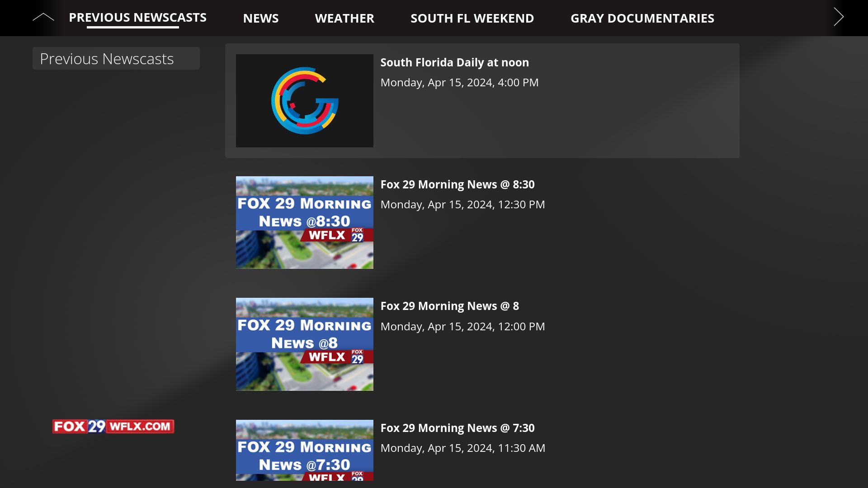Click the right arrow navigation chevron

[x=839, y=17]
